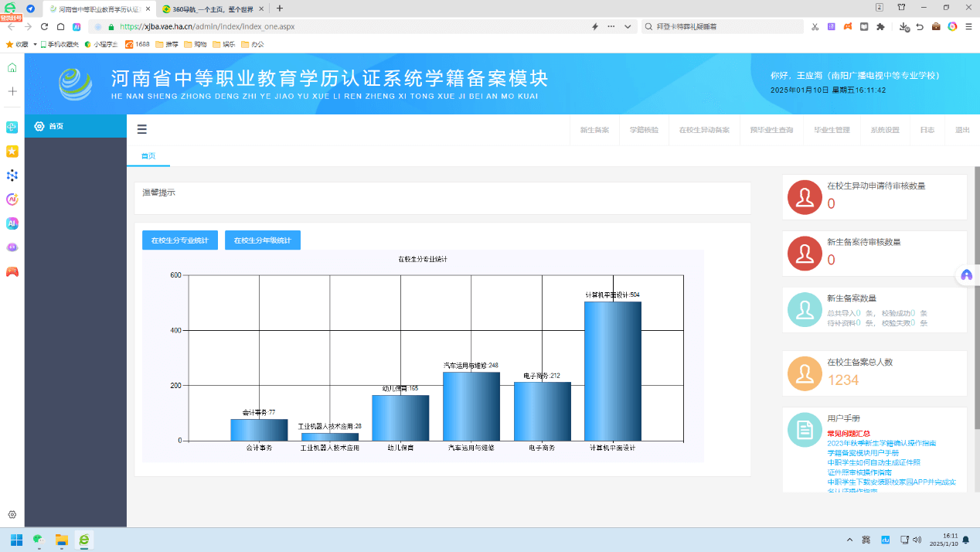The image size is (980, 552).
Task: Click the gear icon beside 首页 in sidebar
Action: pyautogui.click(x=39, y=126)
